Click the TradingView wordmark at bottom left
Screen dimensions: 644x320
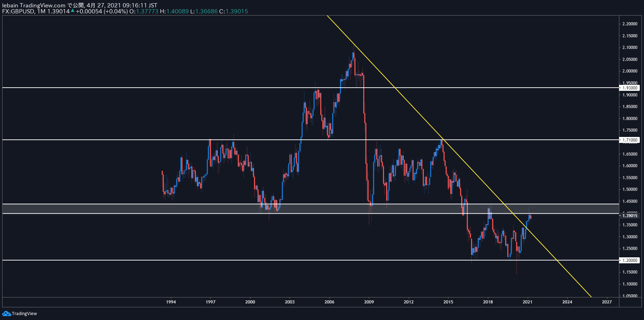tap(24, 314)
